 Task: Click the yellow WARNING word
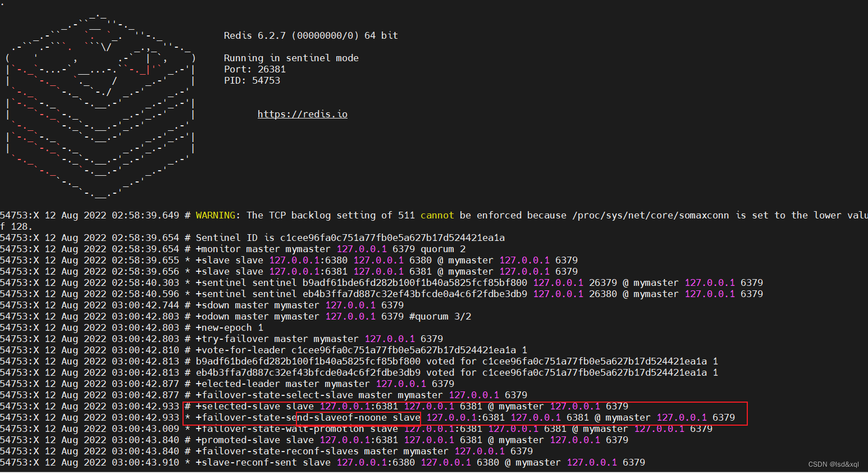click(216, 215)
